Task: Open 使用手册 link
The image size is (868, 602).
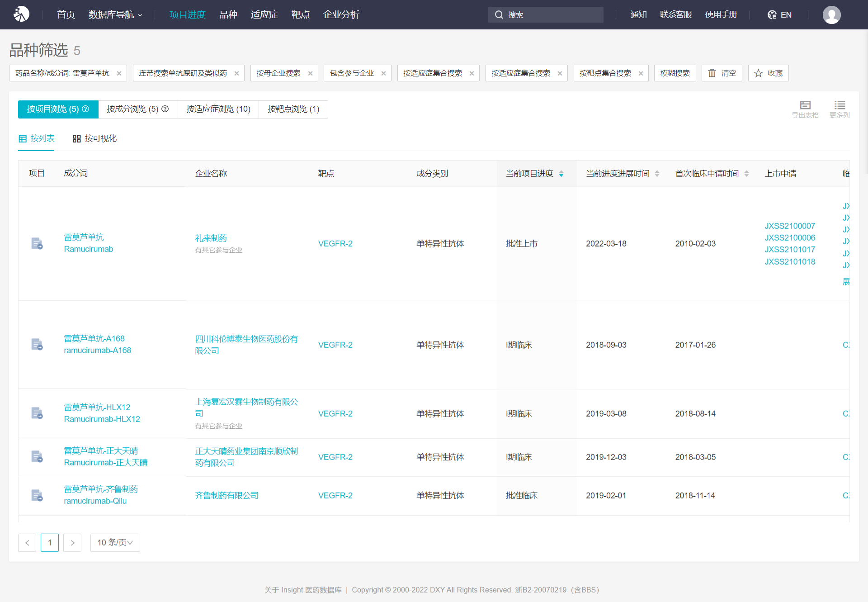Action: (721, 15)
